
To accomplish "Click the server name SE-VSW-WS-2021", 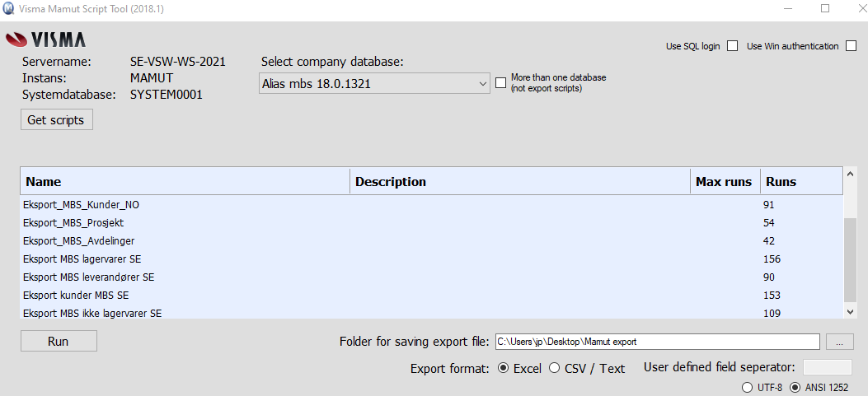I will pyautogui.click(x=178, y=62).
